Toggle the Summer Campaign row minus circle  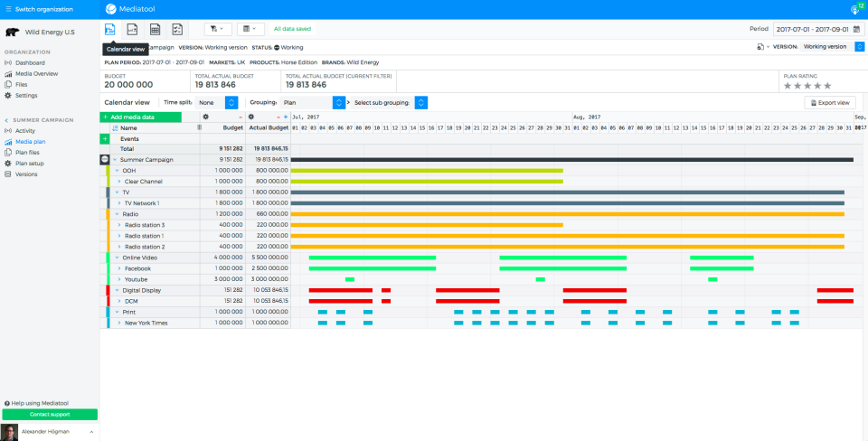pyautogui.click(x=105, y=159)
